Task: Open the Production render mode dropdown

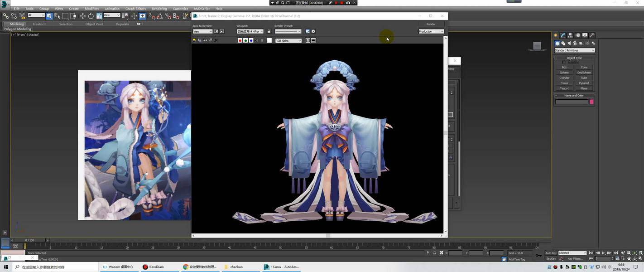Action: (431, 31)
